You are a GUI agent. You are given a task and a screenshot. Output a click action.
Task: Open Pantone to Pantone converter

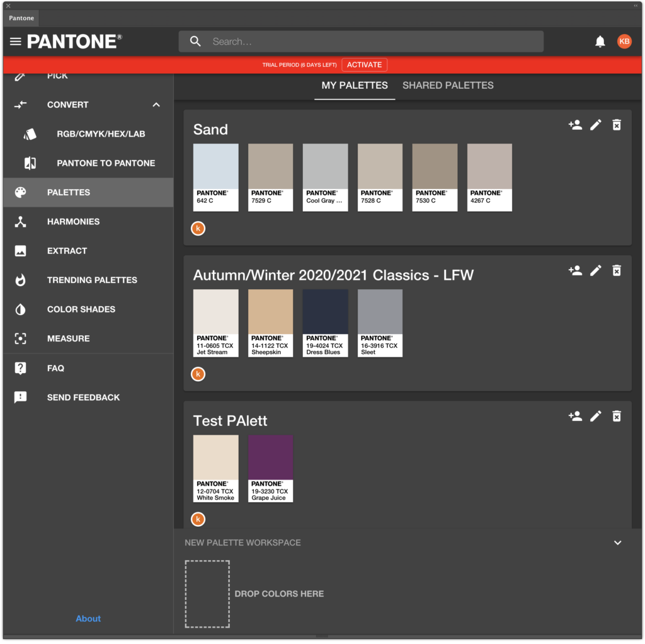click(x=88, y=163)
